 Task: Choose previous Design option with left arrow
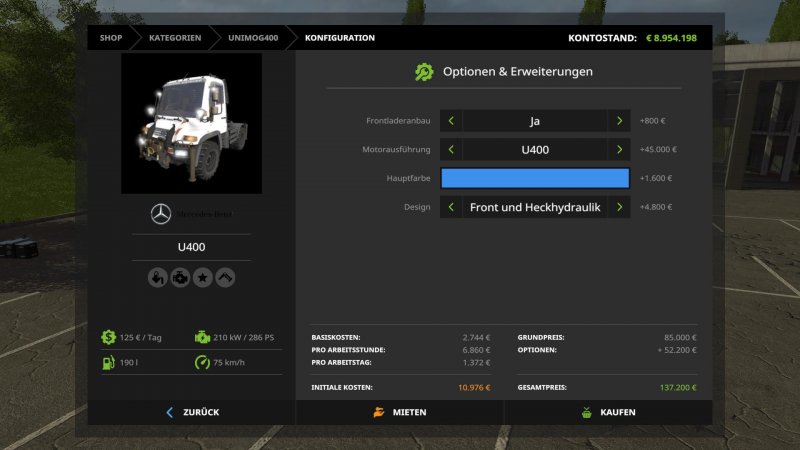point(451,208)
